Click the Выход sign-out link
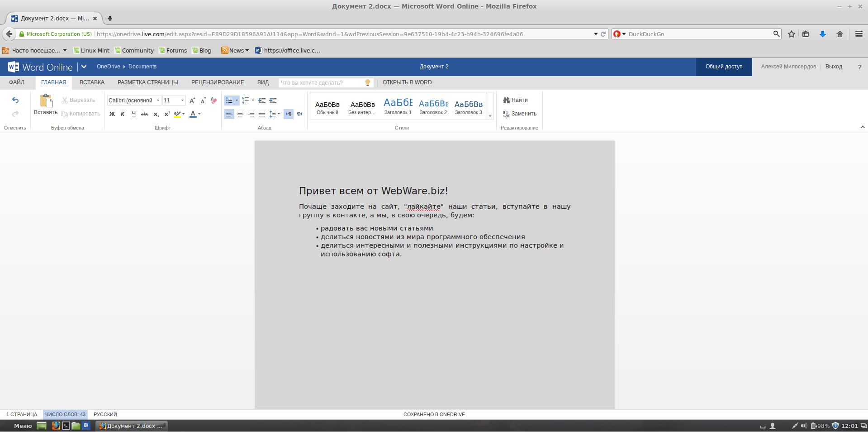 click(834, 67)
